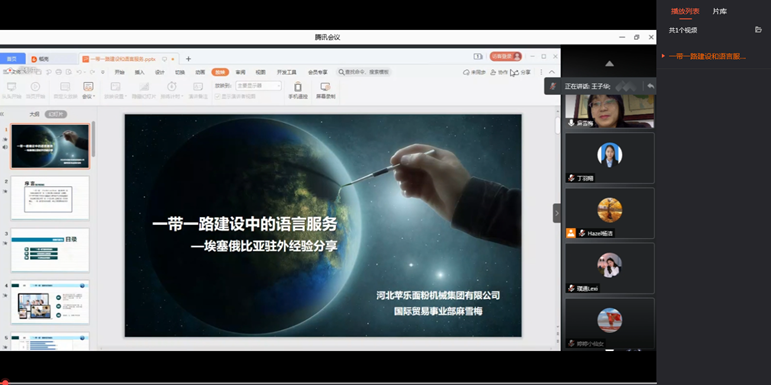Click the 分享 share icon in WPS toolbar
Viewport: 771px width, 385px height.
pyautogui.click(x=513, y=72)
